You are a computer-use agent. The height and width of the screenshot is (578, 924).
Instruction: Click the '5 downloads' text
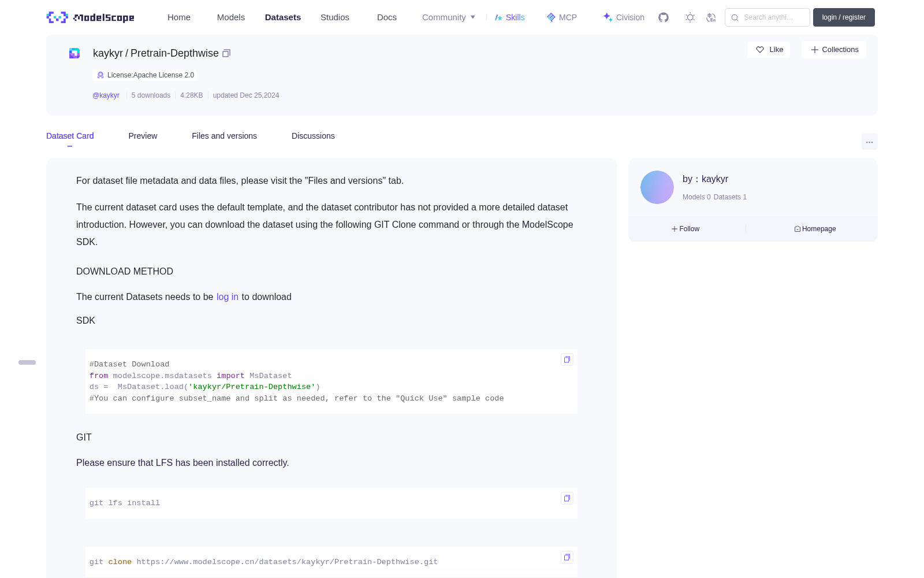click(x=151, y=95)
